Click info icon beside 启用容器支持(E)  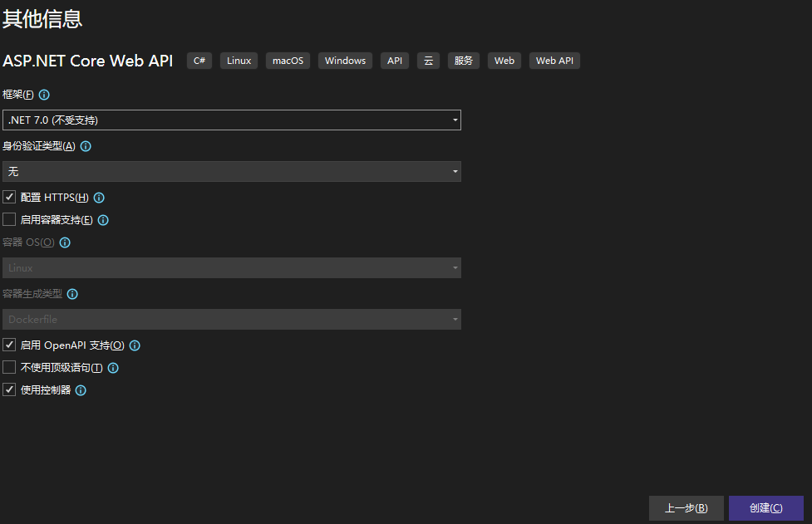(x=103, y=220)
